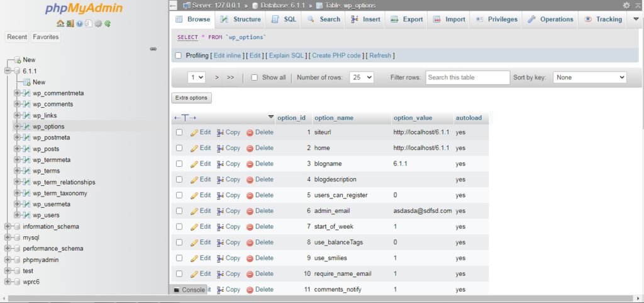The width and height of the screenshot is (644, 303).
Task: Select checkbox for require_name_email row
Action: point(179,274)
